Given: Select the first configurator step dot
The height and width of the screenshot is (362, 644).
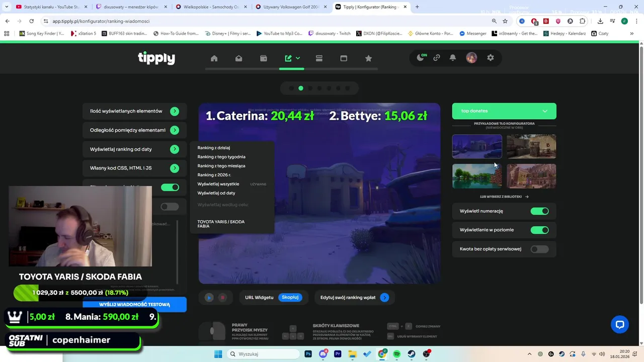Looking at the screenshot, I should 291,88.
